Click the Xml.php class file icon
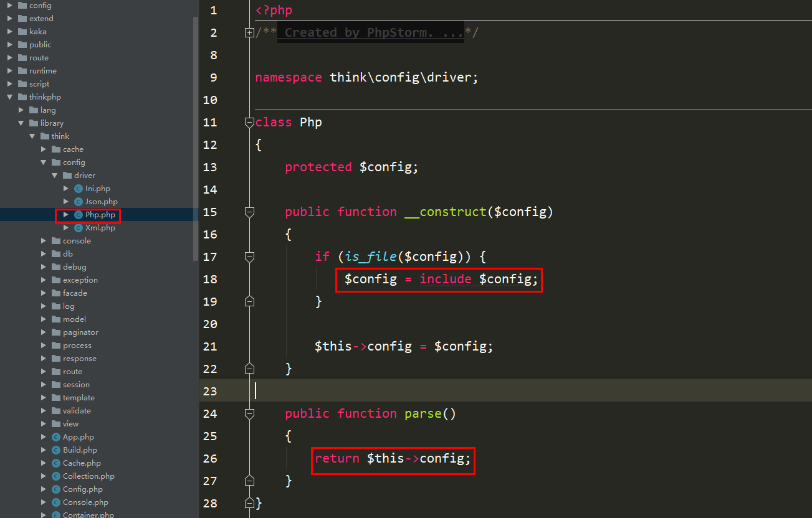Screen dimensions: 812x518 pyautogui.click(x=79, y=228)
